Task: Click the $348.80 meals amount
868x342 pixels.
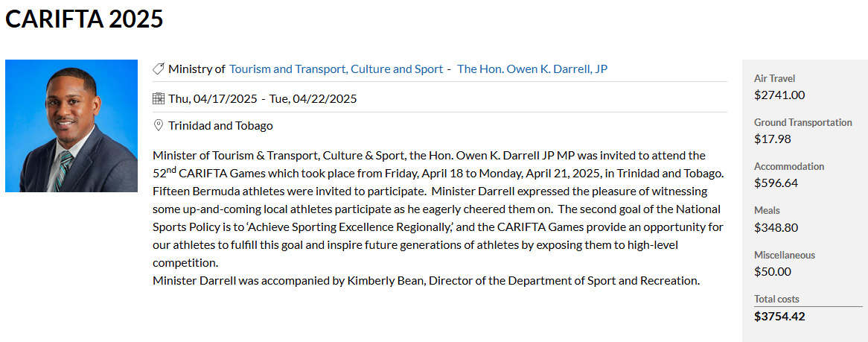Action: click(x=776, y=227)
